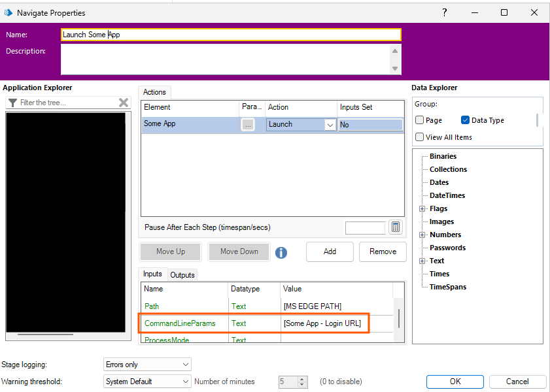Screen dimensions: 550x392
Task: Clear the tree filter using the X icon
Action: (x=124, y=102)
